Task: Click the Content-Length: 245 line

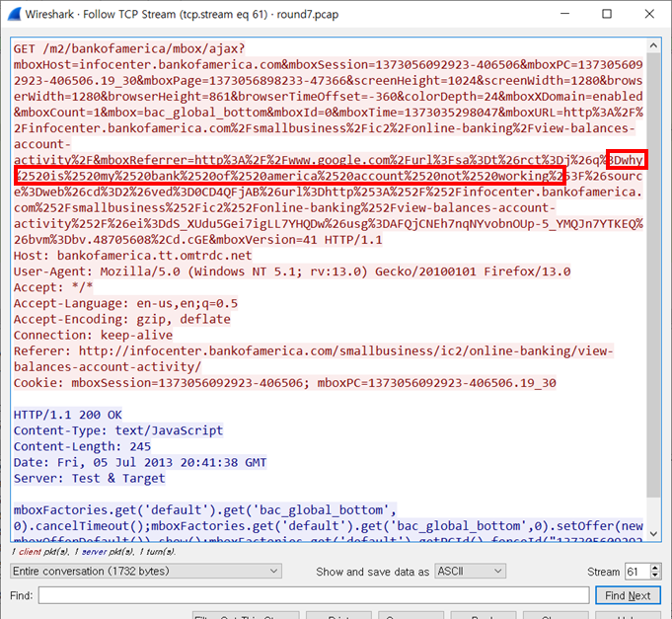Action: tap(82, 446)
